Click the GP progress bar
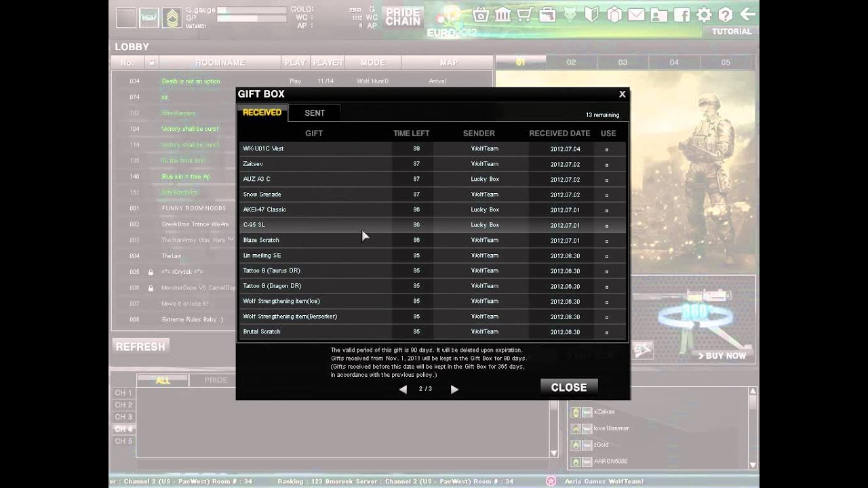The image size is (868, 488). (250, 19)
